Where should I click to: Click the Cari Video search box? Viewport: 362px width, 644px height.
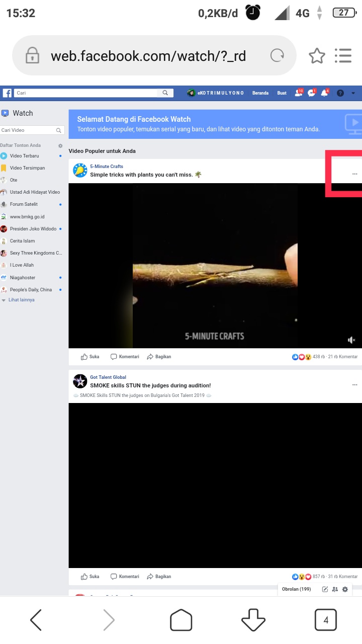(32, 130)
